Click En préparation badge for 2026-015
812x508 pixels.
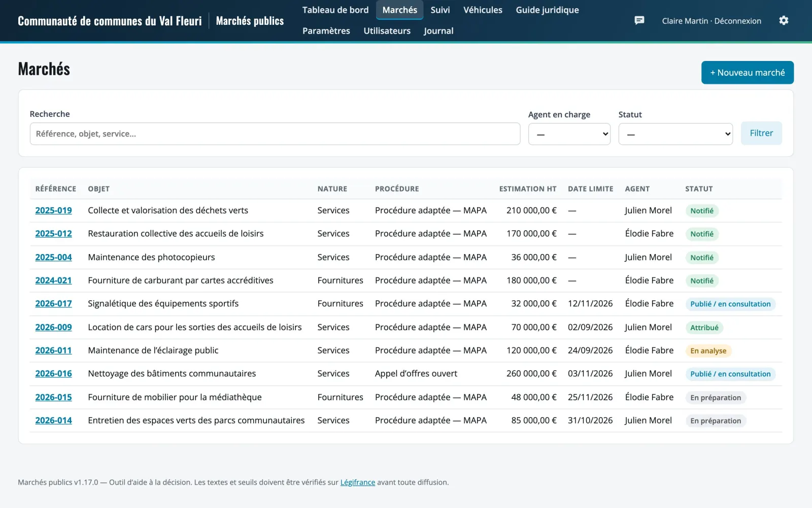click(716, 398)
